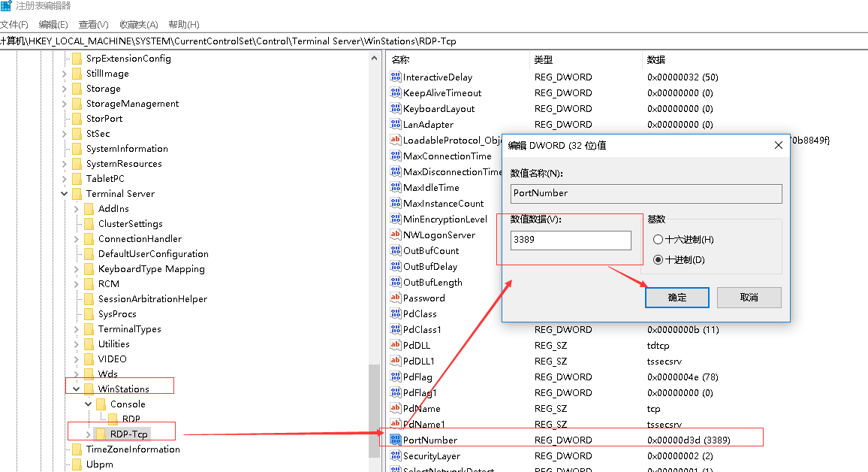Click the InteractiveDelay value icon
This screenshot has height=472, width=868.
[x=396, y=77]
